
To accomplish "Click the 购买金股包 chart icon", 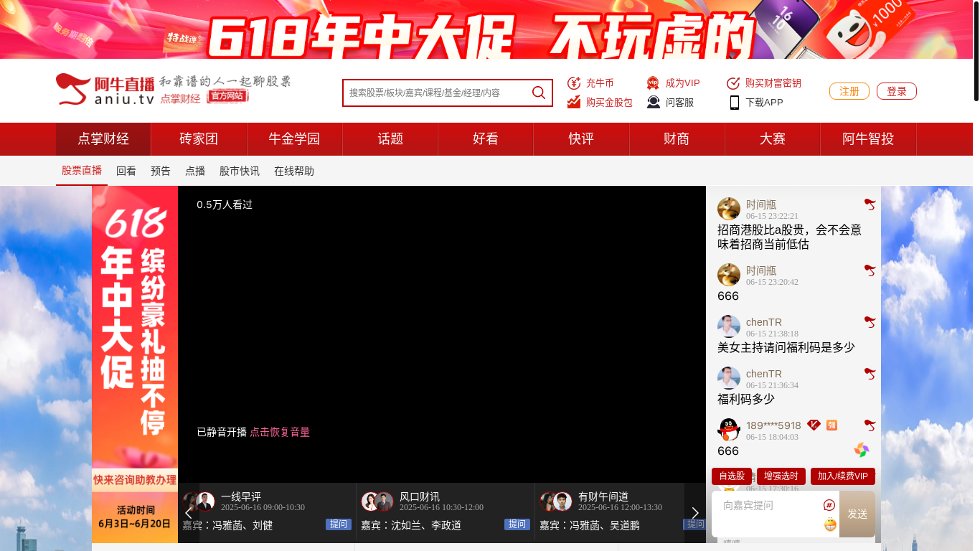I will point(574,102).
